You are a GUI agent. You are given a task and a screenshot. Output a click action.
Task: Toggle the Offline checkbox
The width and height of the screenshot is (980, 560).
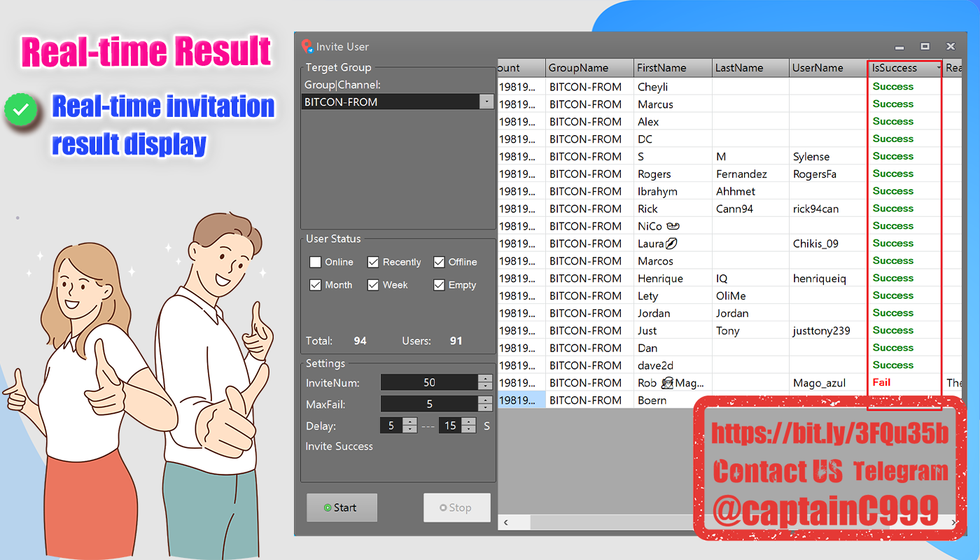439,262
